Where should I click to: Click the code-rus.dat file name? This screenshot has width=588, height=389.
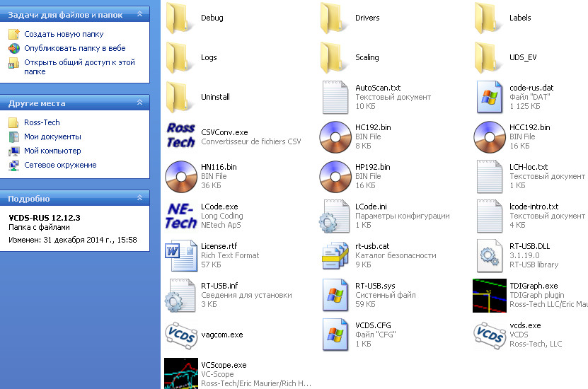tap(531, 88)
